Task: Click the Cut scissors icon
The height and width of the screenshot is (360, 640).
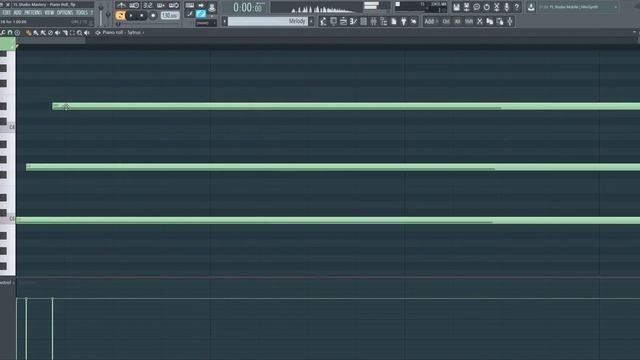Action: click(x=480, y=21)
